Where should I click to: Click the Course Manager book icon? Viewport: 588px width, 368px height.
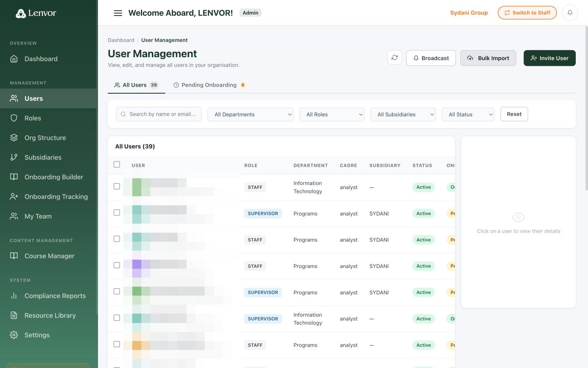[14, 256]
